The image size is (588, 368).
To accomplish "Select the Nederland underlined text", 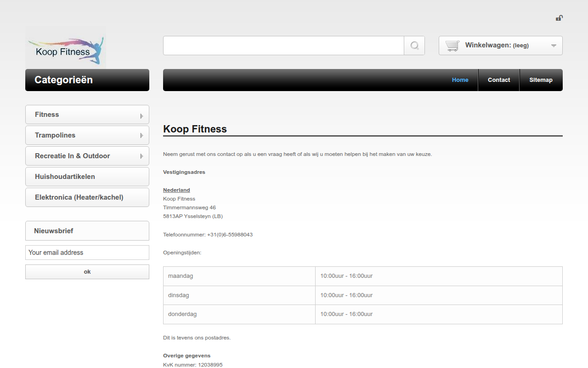I will click(x=176, y=190).
